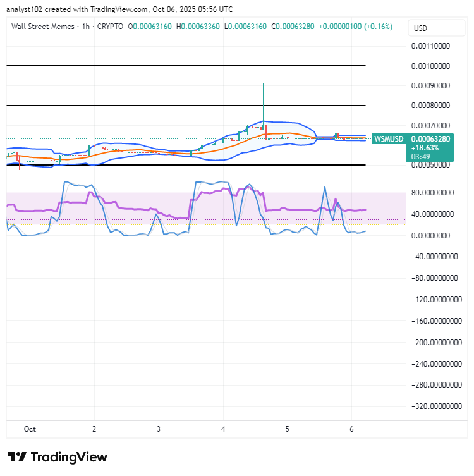The image size is (474, 476).
Task: Click the low value L0.00063160
Action: 245,27
